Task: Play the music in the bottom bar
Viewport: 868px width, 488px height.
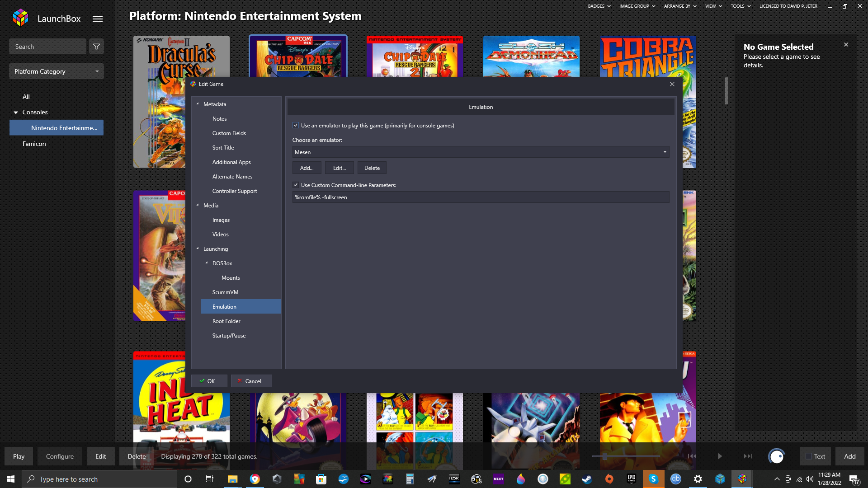Action: pyautogui.click(x=720, y=456)
